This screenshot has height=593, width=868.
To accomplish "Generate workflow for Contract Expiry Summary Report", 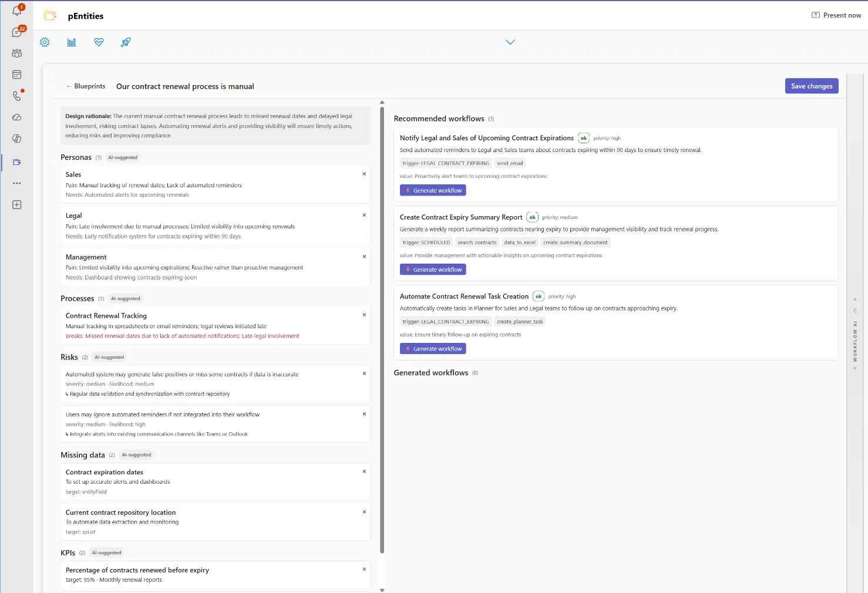I will click(x=433, y=269).
